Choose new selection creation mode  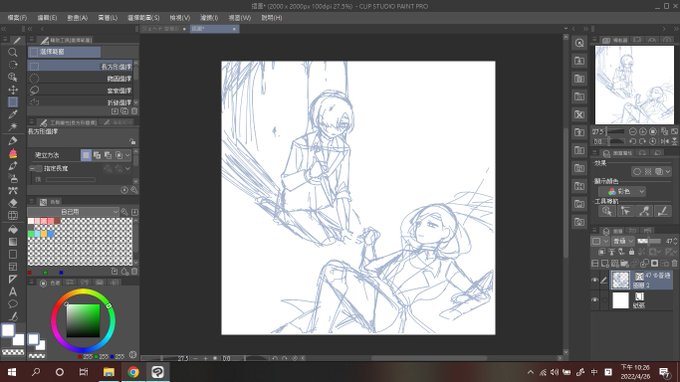(86, 155)
